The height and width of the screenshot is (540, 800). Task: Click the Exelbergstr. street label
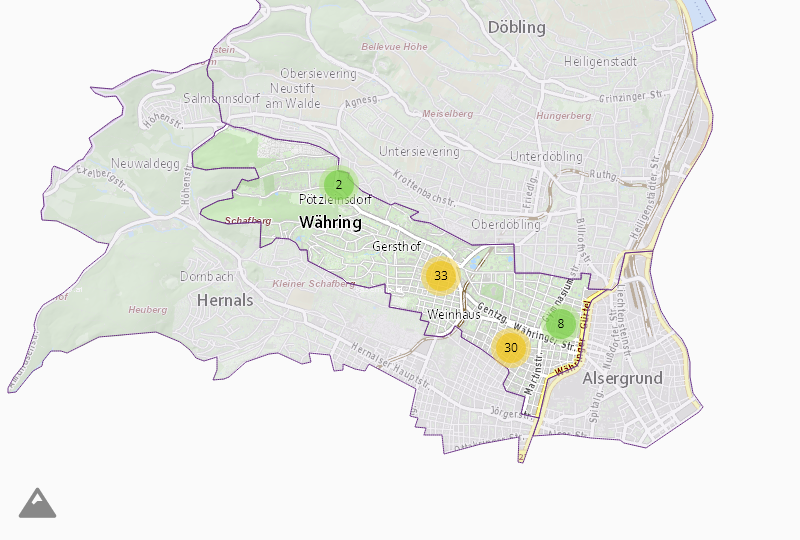coord(102,178)
